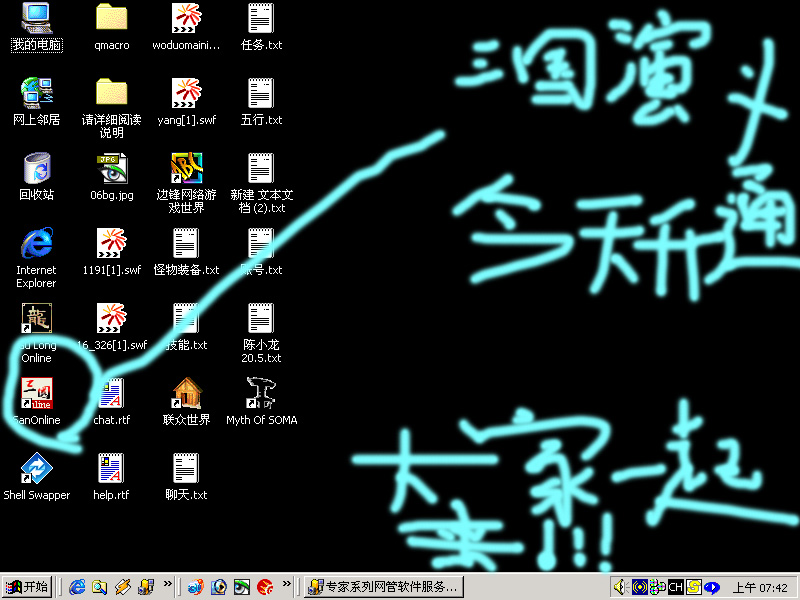Click the 开始 Start button

[27, 587]
